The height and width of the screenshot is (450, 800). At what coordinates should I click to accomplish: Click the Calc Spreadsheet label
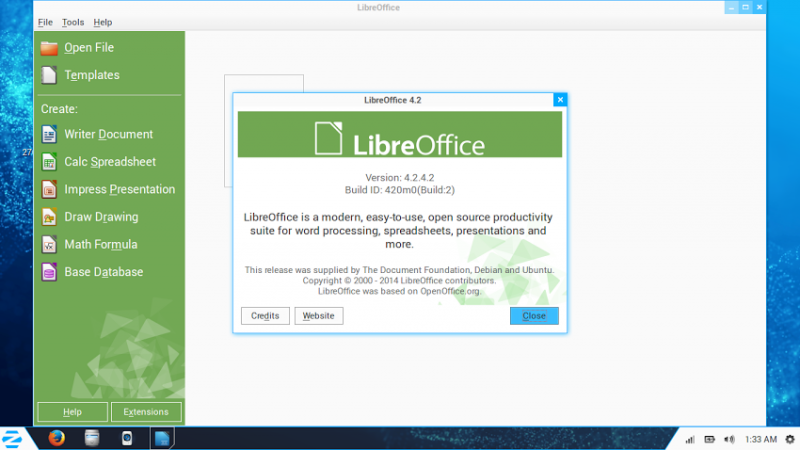tap(110, 162)
